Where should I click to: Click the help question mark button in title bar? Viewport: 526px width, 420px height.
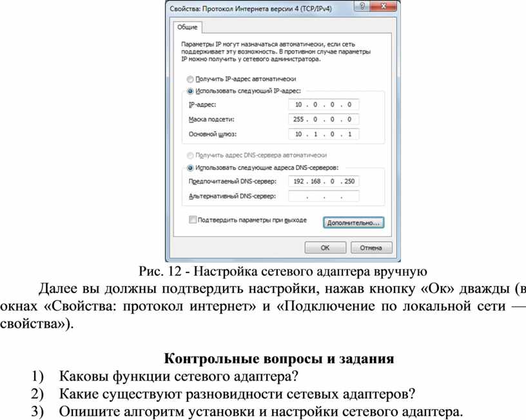click(362, 6)
